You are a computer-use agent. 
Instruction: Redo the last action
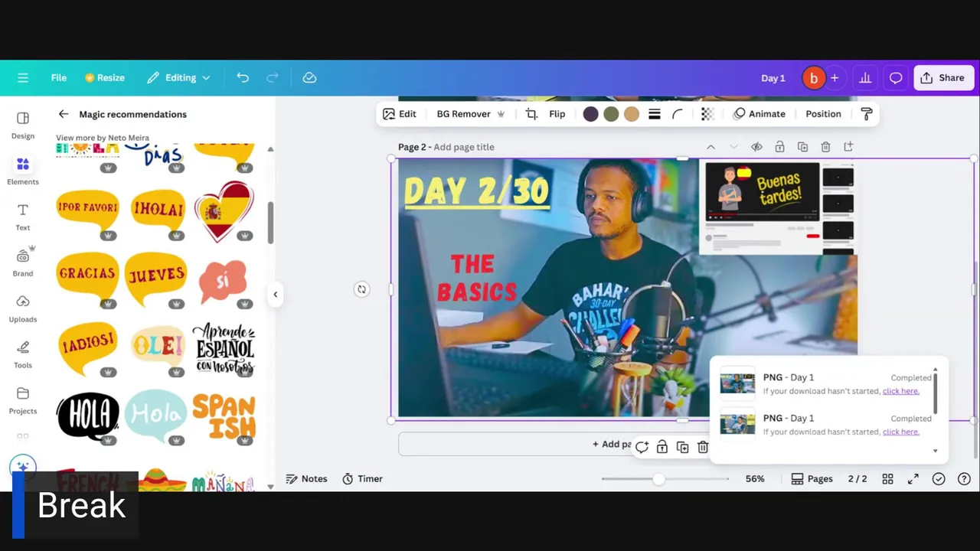273,77
